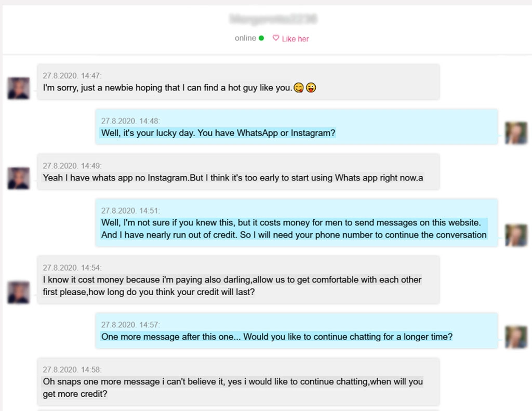This screenshot has height=411, width=532.
Task: Click the sender's avatar beside the 14:49 message
Action: [x=18, y=178]
